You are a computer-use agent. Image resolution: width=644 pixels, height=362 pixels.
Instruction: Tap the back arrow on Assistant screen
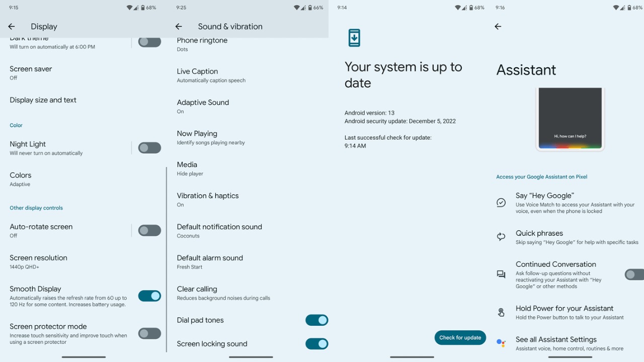[498, 27]
